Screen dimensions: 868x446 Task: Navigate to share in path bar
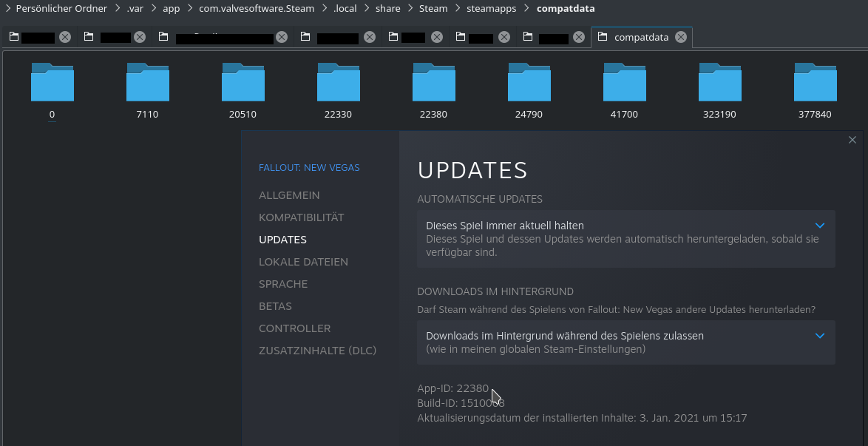click(387, 9)
